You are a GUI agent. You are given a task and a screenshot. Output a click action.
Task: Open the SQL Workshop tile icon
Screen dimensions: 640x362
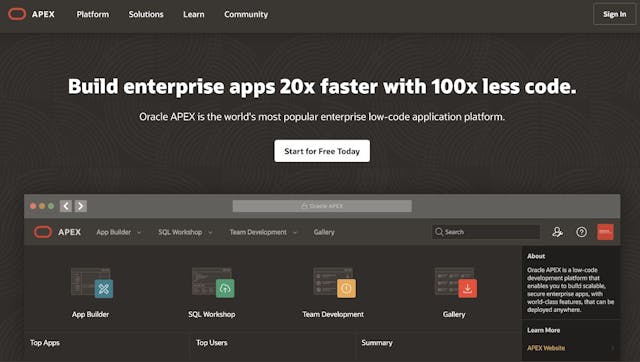click(213, 283)
